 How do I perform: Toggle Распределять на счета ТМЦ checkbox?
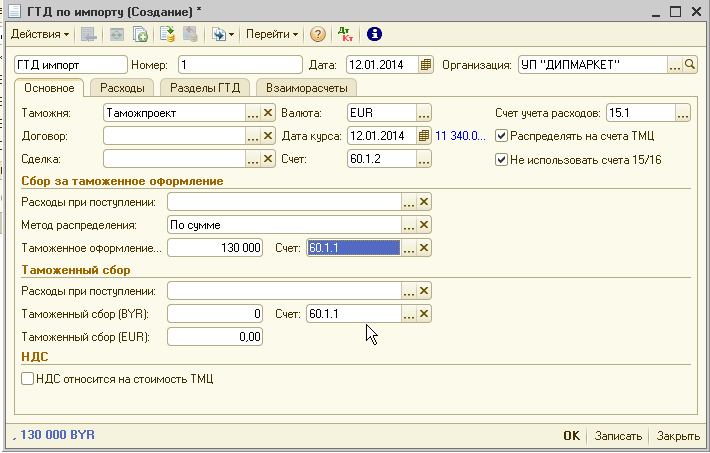pyautogui.click(x=502, y=136)
